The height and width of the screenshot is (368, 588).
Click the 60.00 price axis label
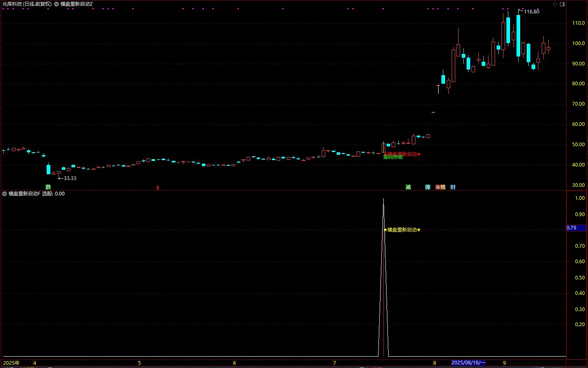[x=578, y=124]
